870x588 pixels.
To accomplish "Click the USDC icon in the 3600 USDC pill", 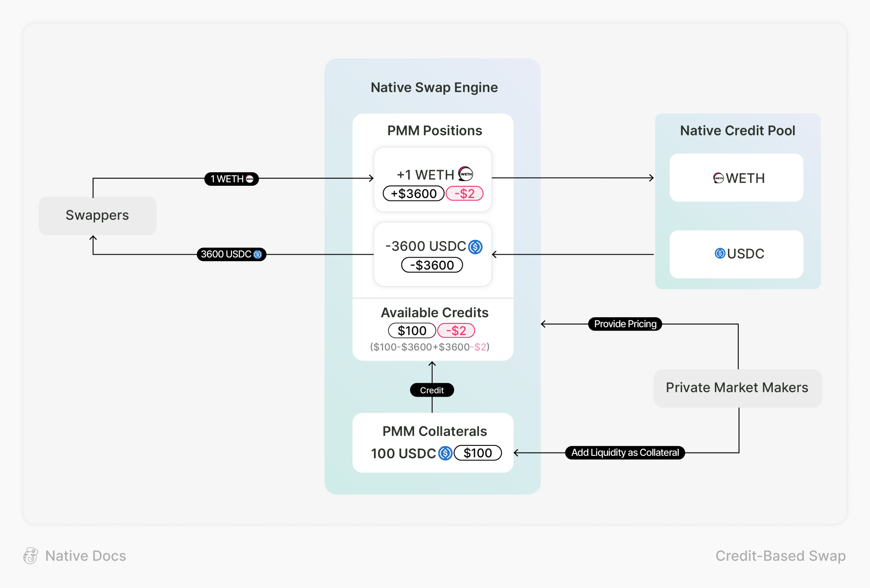I will [x=257, y=255].
